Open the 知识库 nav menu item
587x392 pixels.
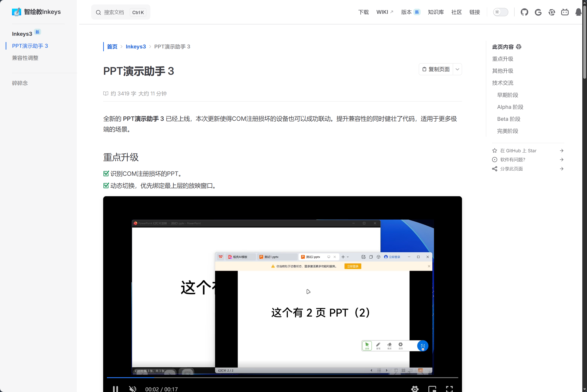436,12
